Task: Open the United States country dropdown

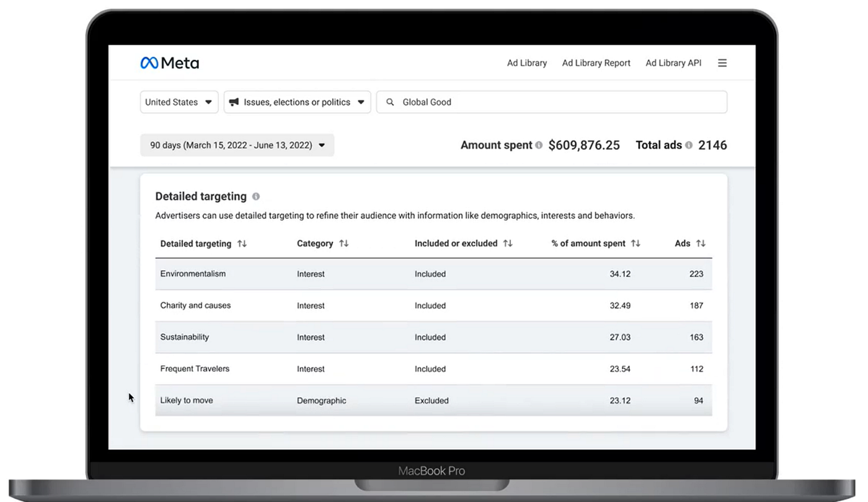Action: click(179, 102)
